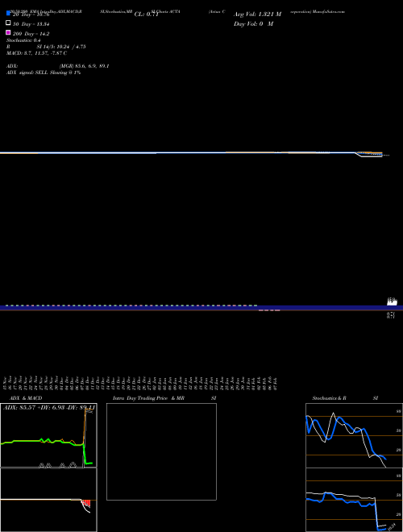Click the 'Stochastics: 0.4' reading
This screenshot has height=532, width=403.
click(23, 40)
